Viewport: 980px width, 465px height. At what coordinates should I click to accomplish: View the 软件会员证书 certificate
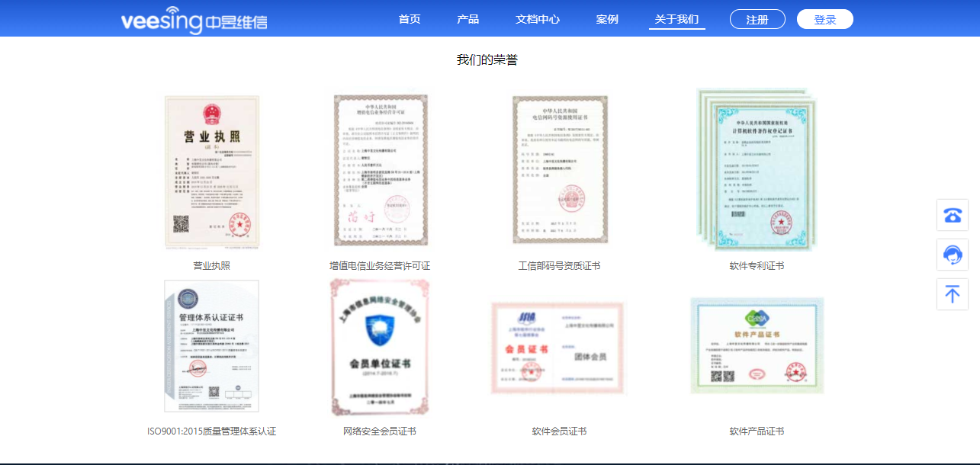click(558, 345)
